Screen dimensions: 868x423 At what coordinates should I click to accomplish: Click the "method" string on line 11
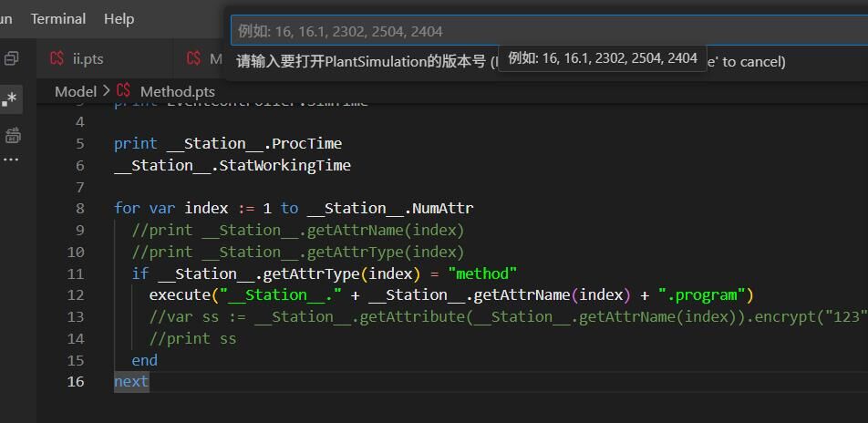[482, 273]
